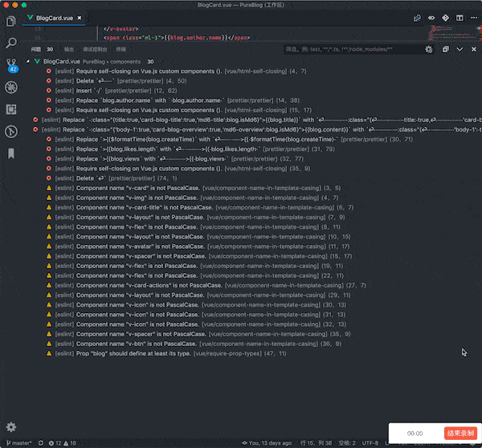This screenshot has width=482, height=448.
Task: Click the diamond git icon in editor toolbar
Action: [445, 18]
